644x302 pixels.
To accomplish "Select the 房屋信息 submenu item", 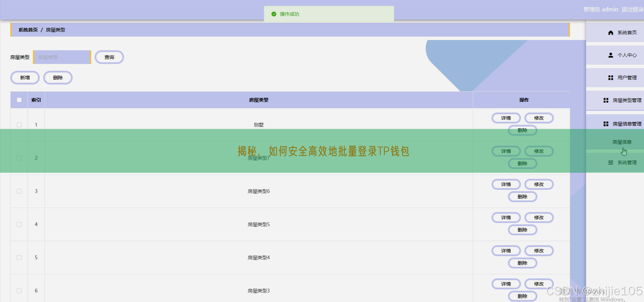I will tap(622, 142).
